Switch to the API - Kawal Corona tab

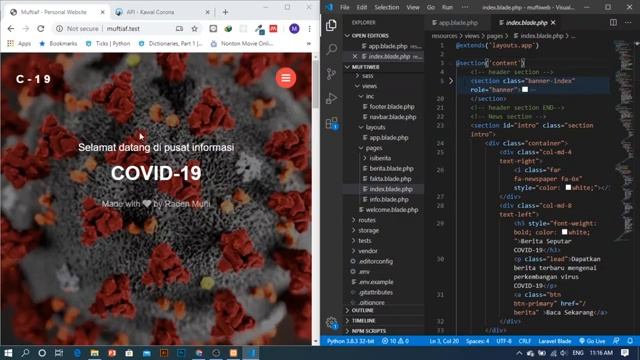coord(162,12)
